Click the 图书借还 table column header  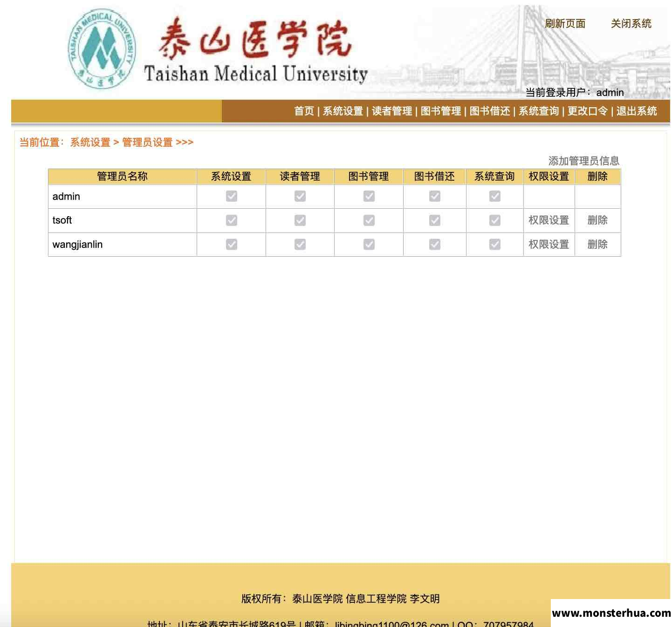(435, 176)
